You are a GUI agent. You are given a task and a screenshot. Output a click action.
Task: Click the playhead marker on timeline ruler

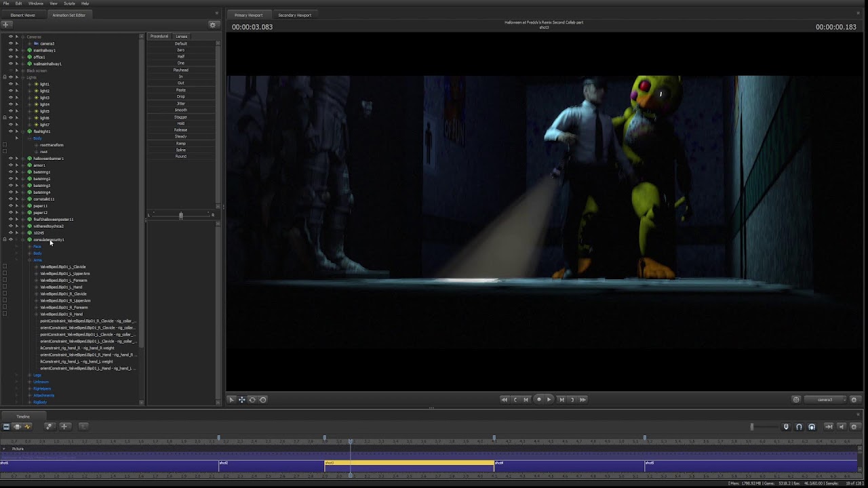point(351,441)
